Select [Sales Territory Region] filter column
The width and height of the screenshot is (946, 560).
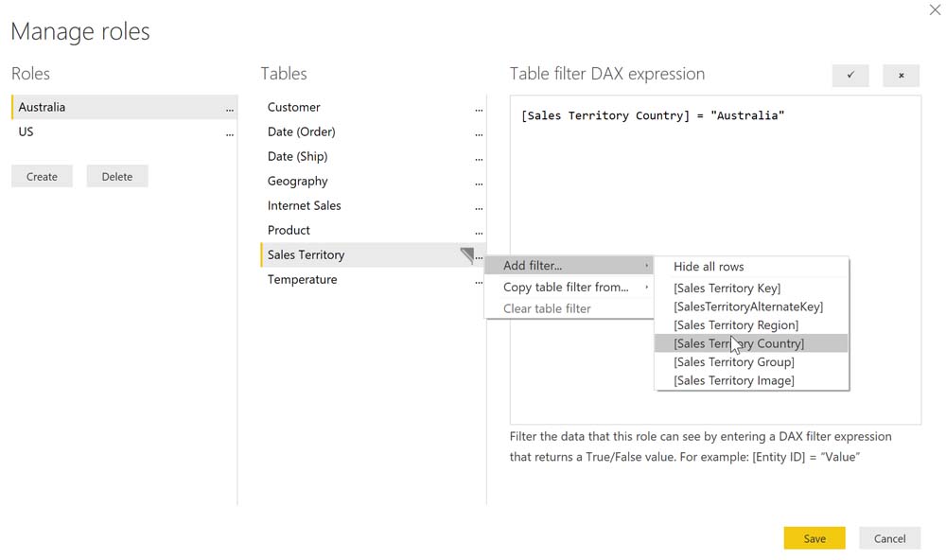click(736, 325)
